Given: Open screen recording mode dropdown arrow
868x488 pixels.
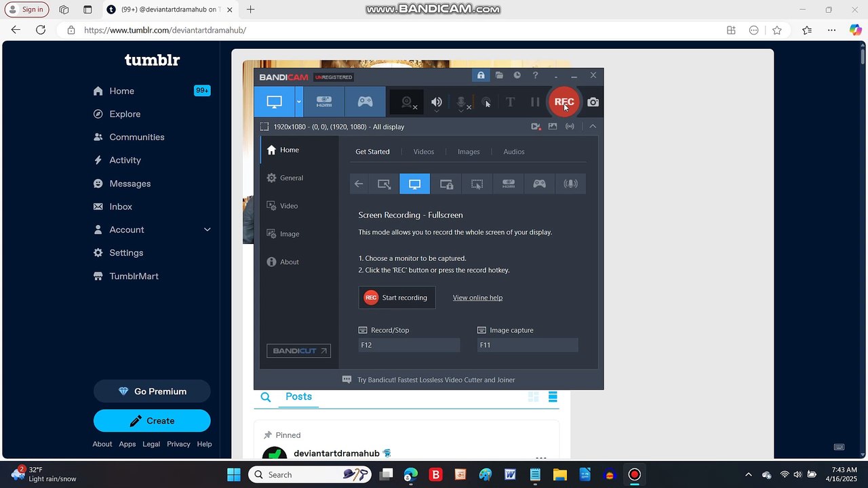Looking at the screenshot, I should pyautogui.click(x=299, y=102).
